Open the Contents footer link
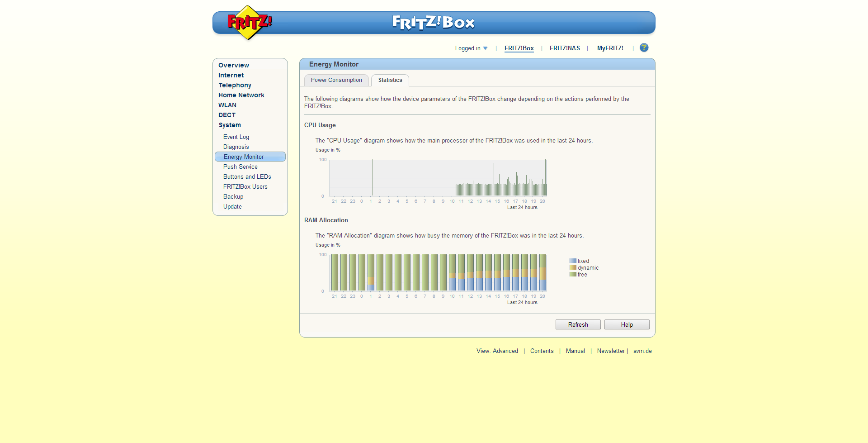Viewport: 868px width, 443px height. click(542, 351)
